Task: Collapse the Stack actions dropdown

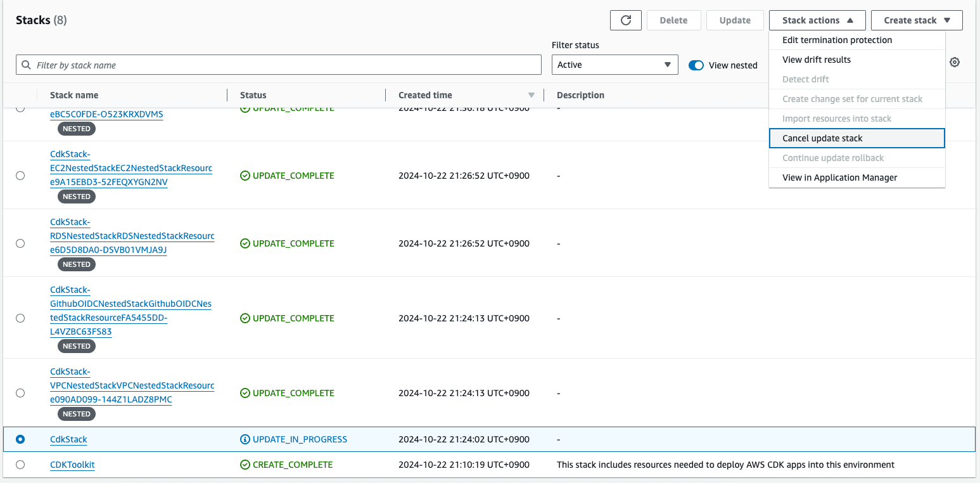Action: [818, 20]
